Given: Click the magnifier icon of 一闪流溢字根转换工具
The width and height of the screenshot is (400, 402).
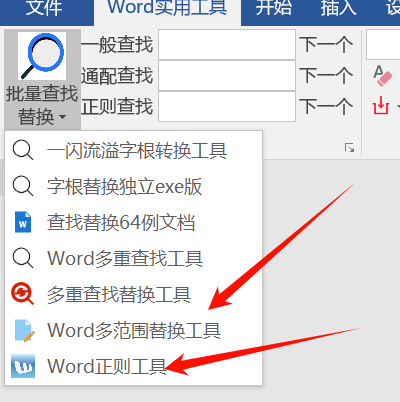Looking at the screenshot, I should (23, 150).
